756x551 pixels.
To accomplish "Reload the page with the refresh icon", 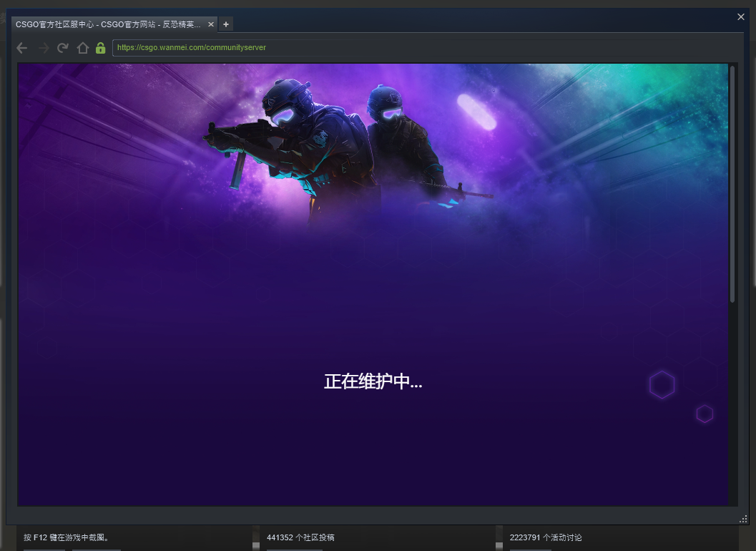I will tap(63, 48).
